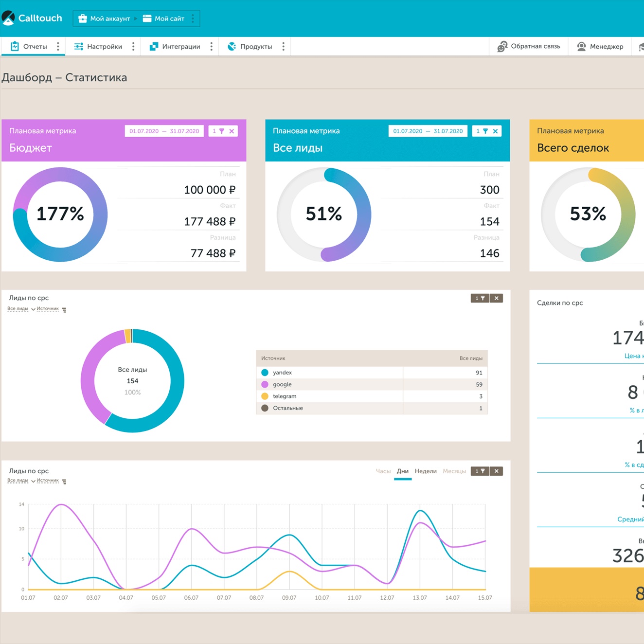Remove the Все лиды metric widget

(495, 131)
